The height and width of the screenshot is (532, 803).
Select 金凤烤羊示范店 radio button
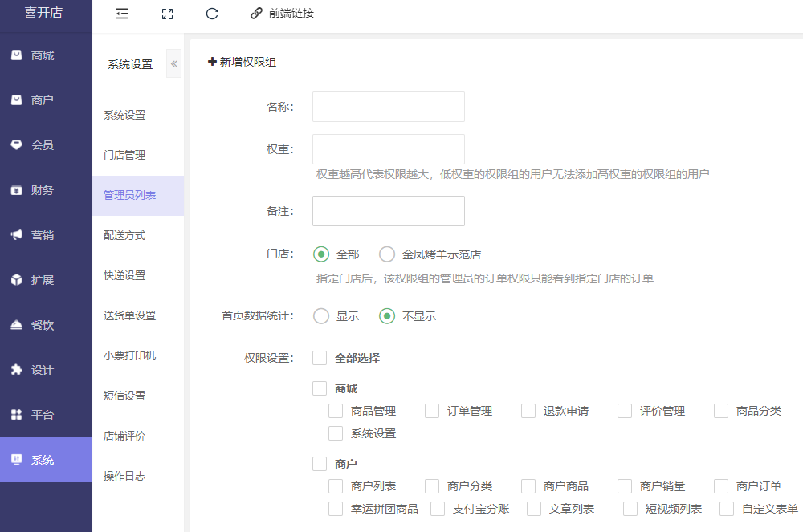coord(387,254)
